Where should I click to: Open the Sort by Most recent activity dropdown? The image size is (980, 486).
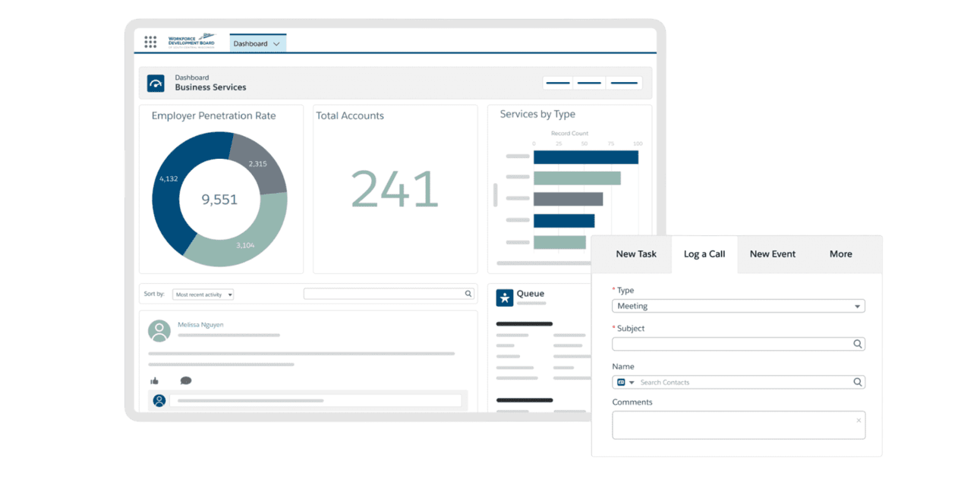point(203,295)
